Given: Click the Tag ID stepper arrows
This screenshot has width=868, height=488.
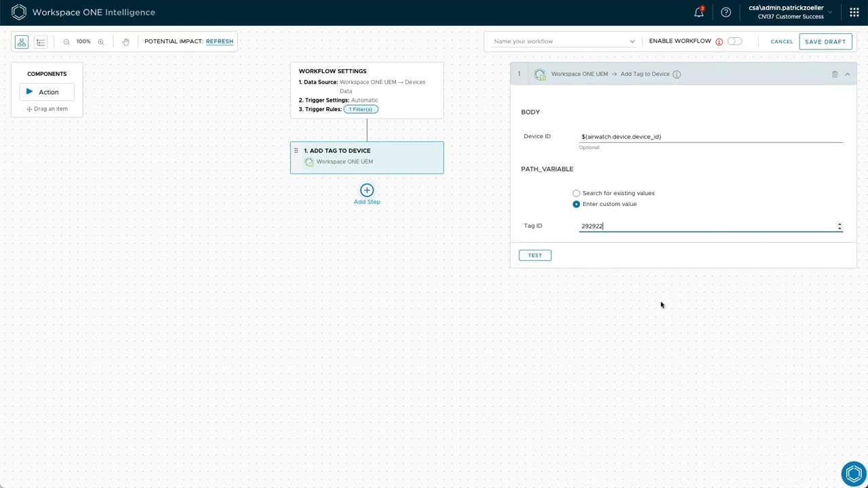Looking at the screenshot, I should pos(840,226).
